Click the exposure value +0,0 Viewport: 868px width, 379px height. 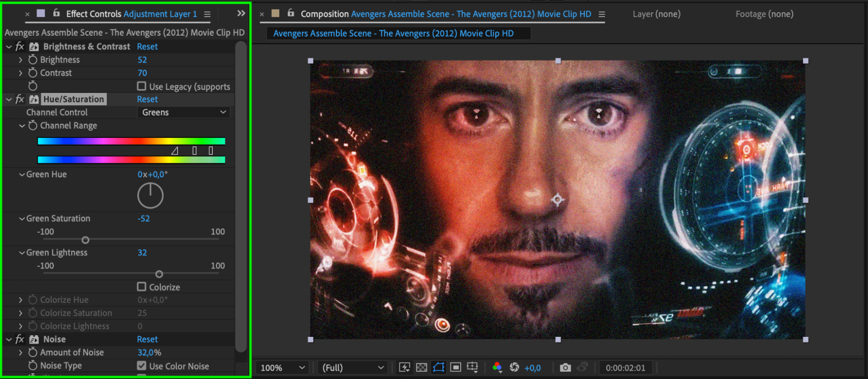click(532, 368)
